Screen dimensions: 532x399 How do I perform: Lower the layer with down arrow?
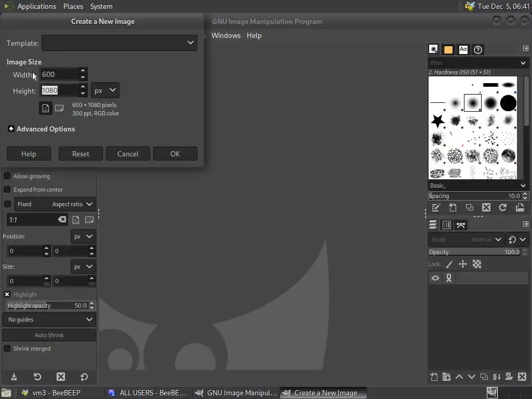pyautogui.click(x=472, y=377)
